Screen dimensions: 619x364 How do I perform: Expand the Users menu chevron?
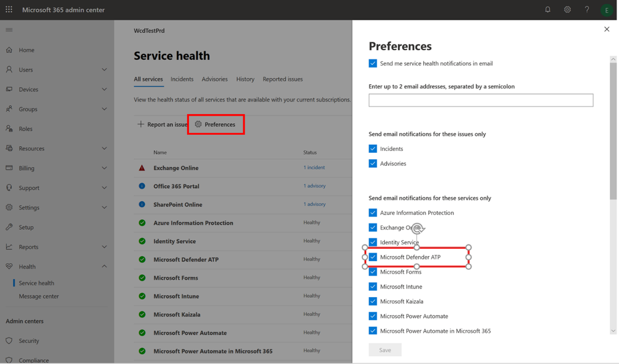104,70
